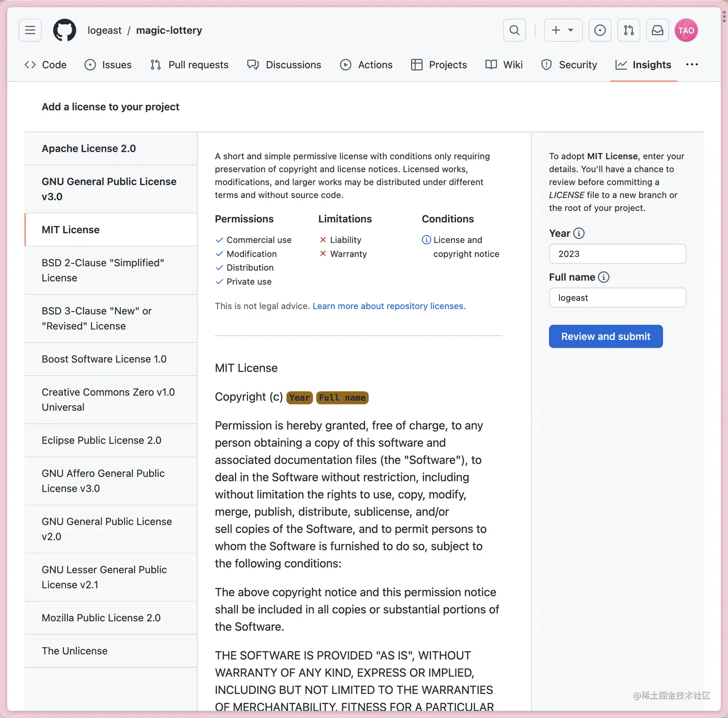Click the Full name input field

tap(617, 298)
